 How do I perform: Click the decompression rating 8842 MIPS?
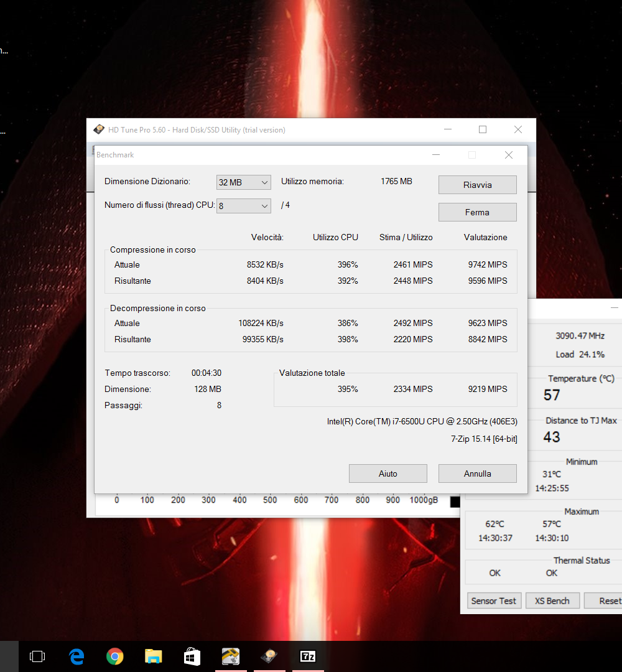tap(488, 340)
